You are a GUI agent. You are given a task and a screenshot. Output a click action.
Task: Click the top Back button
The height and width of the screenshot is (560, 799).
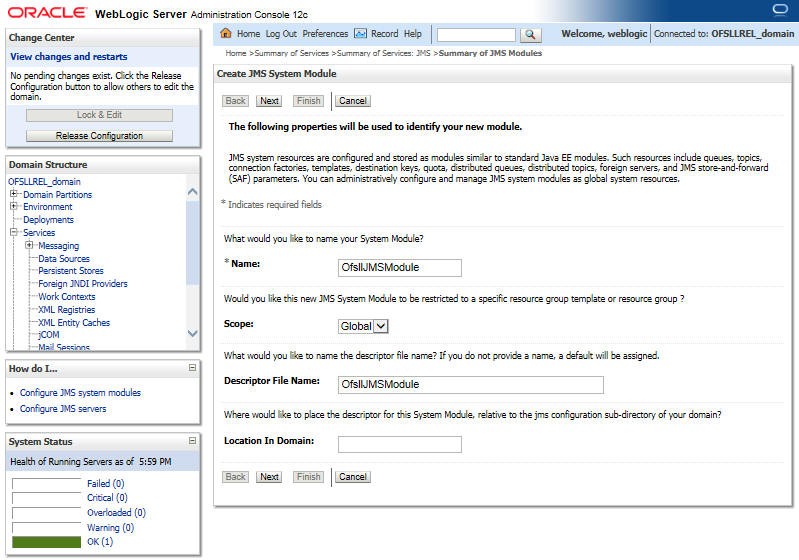coord(235,101)
